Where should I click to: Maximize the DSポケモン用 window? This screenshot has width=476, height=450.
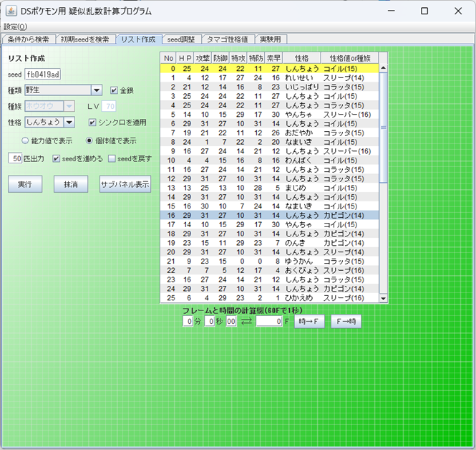point(424,11)
